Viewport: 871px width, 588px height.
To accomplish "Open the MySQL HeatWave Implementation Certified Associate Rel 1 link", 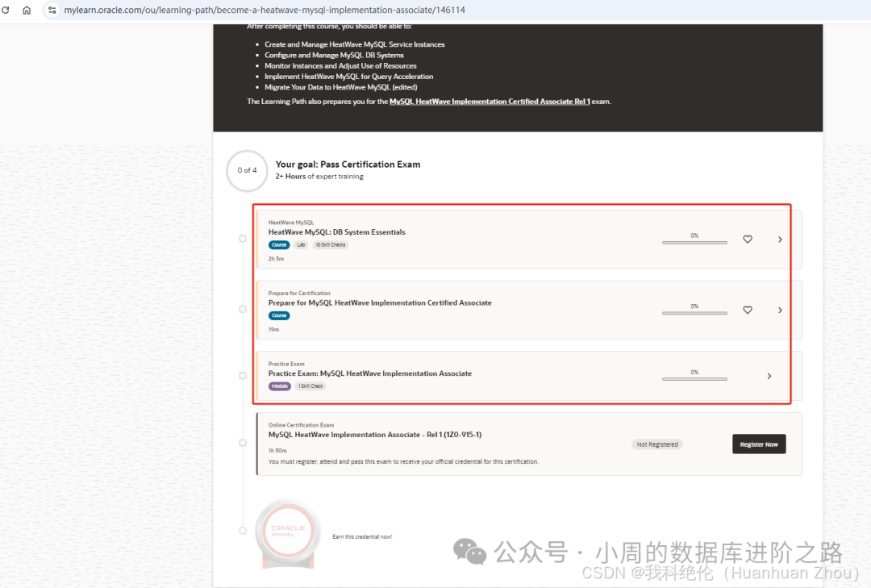I will 490,102.
